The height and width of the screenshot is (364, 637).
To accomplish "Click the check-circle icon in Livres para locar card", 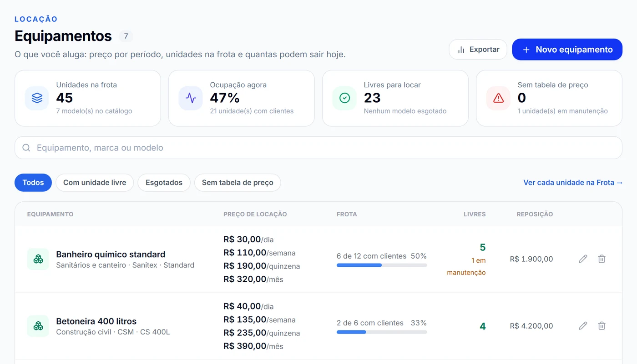I will coord(344,98).
